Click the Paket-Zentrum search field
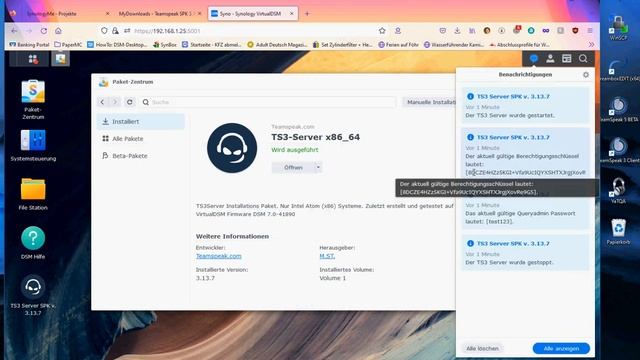The width and height of the screenshot is (640, 360). coord(269,102)
